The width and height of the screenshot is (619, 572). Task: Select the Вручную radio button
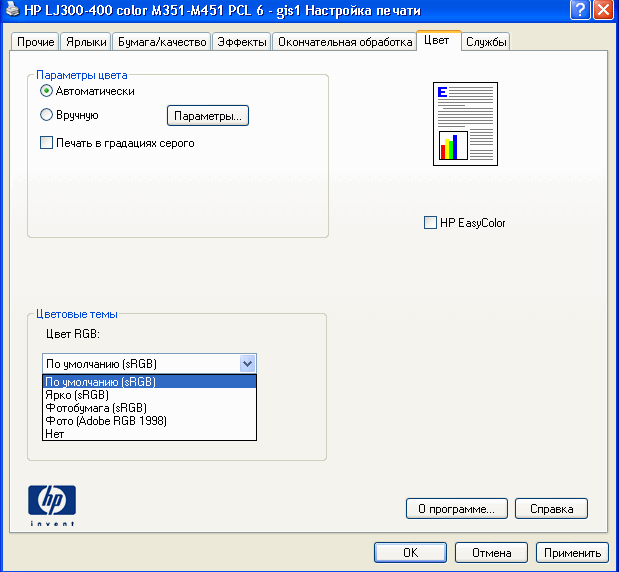coord(47,115)
